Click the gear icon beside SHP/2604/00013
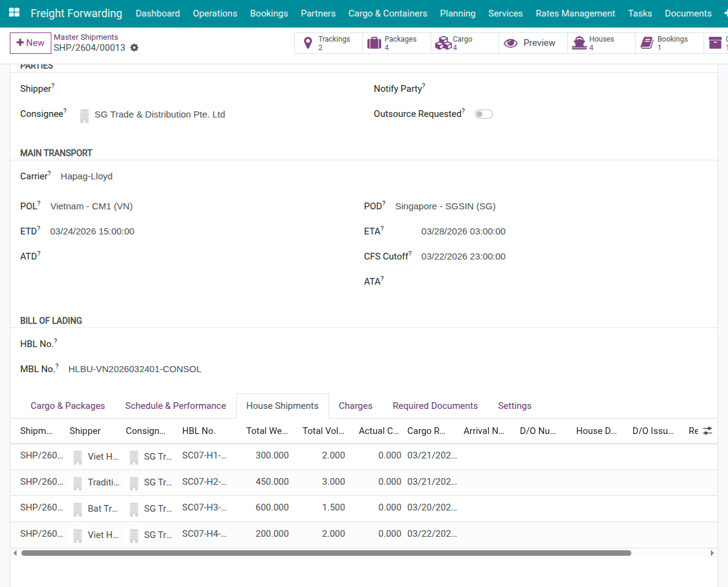 [x=135, y=48]
